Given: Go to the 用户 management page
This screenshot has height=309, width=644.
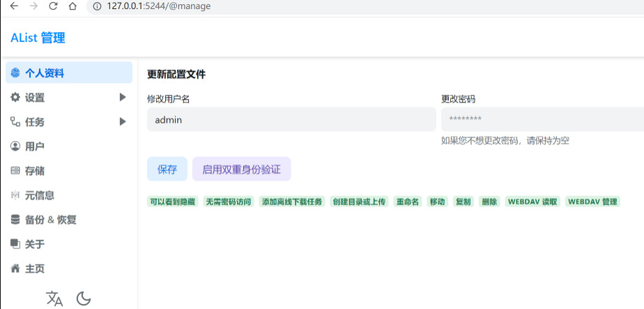Looking at the screenshot, I should (69, 146).
